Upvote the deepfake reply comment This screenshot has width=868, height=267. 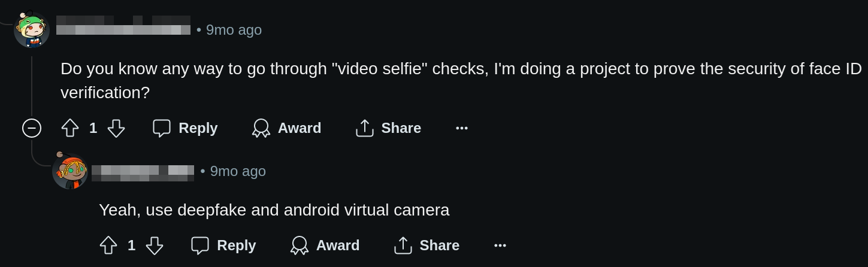(x=108, y=245)
